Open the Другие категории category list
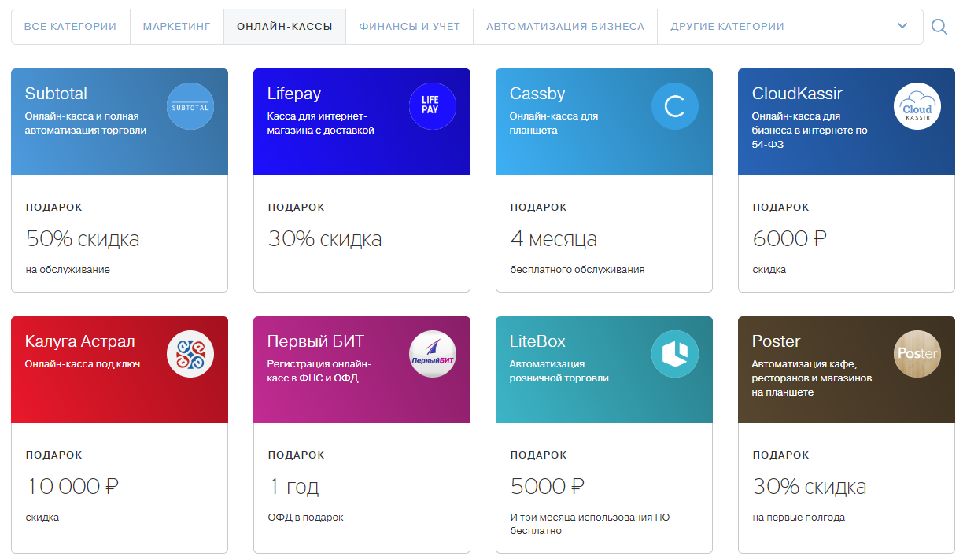Screen dimensions: 963x560 pyautogui.click(x=727, y=27)
